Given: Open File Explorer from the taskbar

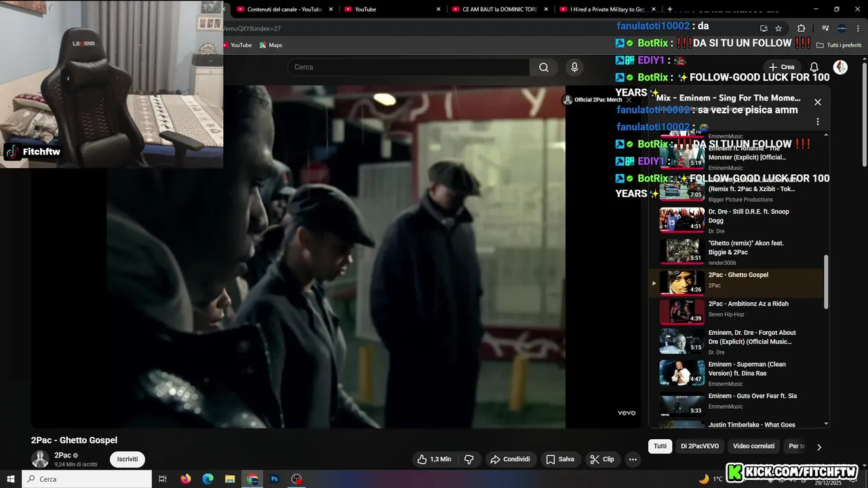Looking at the screenshot, I should [x=230, y=479].
